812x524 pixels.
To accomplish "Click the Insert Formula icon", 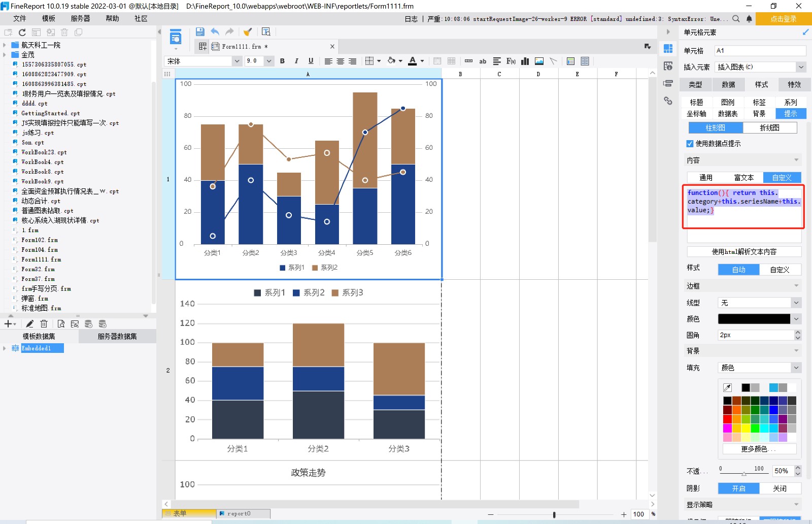I will click(511, 61).
